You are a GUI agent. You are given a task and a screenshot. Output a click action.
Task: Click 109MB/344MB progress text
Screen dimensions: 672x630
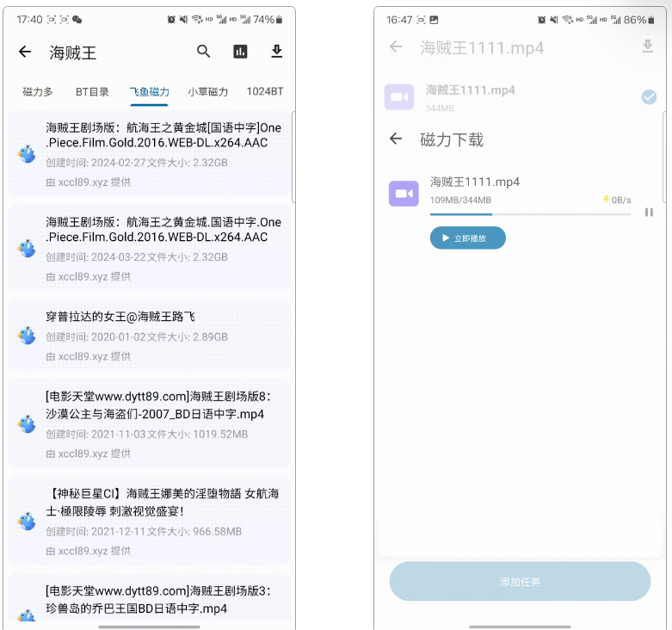click(460, 201)
